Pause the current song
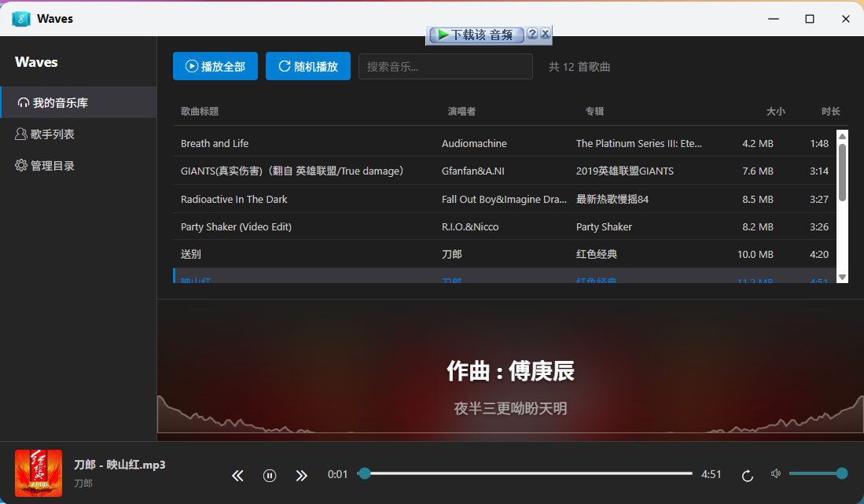The height and width of the screenshot is (504, 864). coord(270,476)
